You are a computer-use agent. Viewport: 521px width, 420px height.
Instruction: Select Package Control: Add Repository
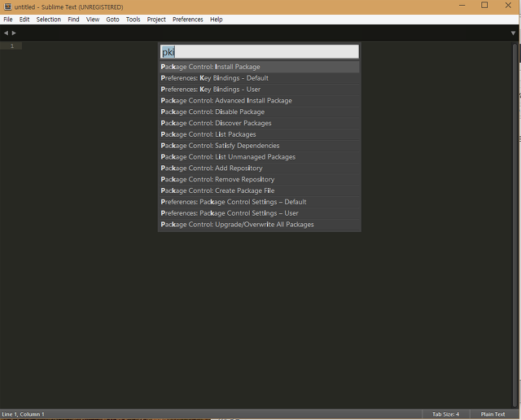(x=260, y=168)
